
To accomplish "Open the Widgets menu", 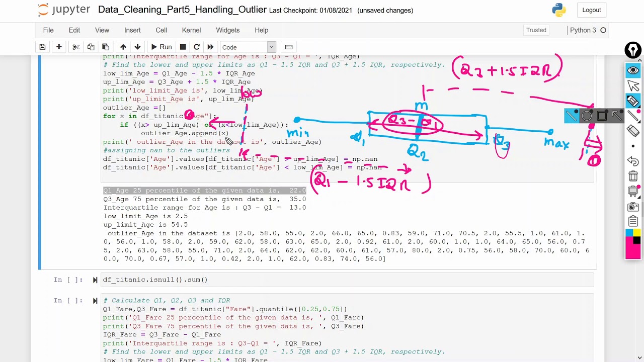I will [228, 30].
